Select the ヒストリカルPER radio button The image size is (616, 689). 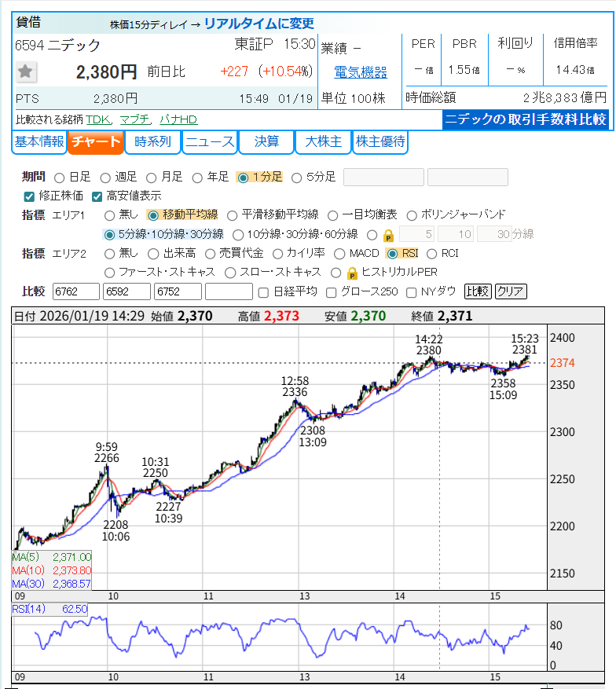(x=336, y=273)
